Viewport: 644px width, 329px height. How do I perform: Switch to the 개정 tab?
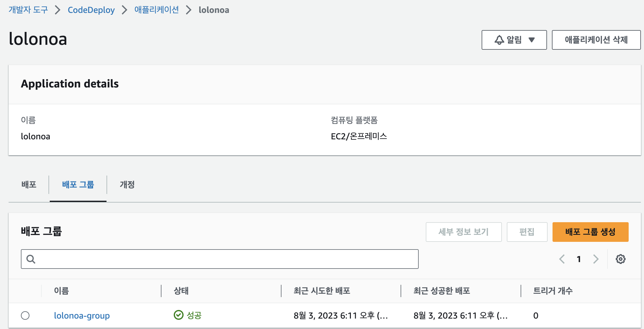(127, 185)
